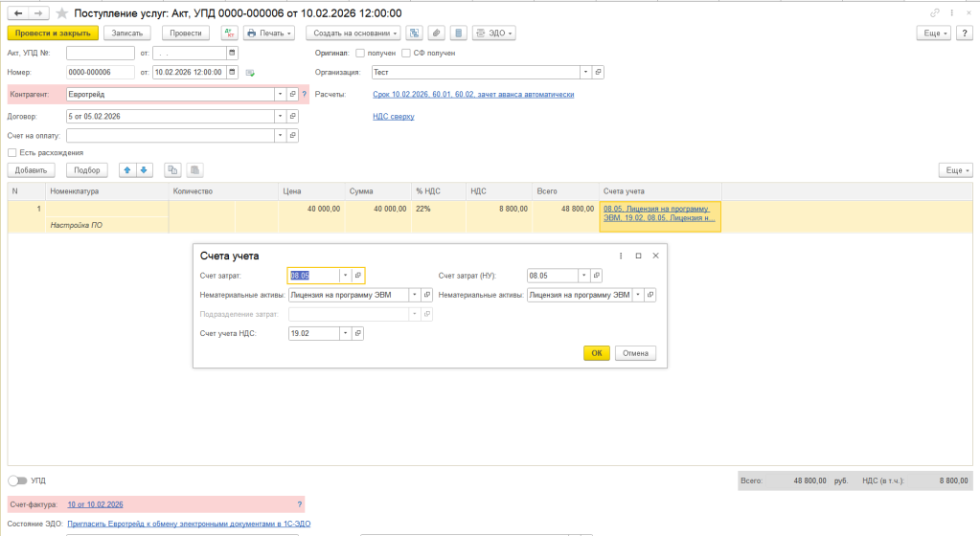Tick the Есть расхождения checkbox
Image resolution: width=980 pixels, height=536 pixels.
click(x=11, y=152)
